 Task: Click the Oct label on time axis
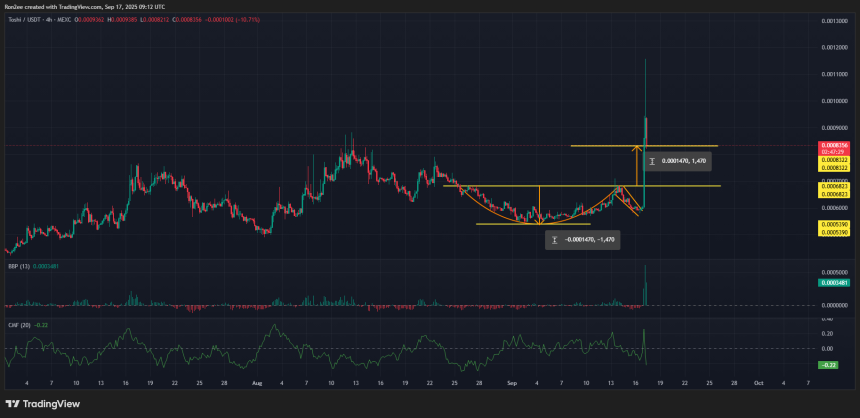coord(759,383)
